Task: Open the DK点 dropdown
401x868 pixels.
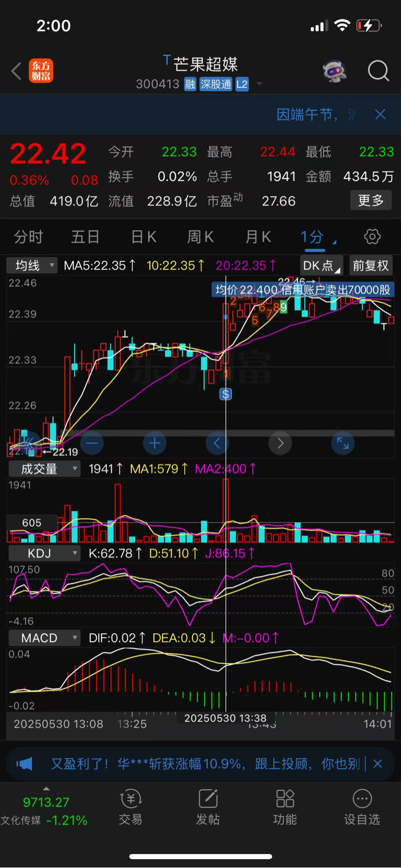Action: [322, 266]
